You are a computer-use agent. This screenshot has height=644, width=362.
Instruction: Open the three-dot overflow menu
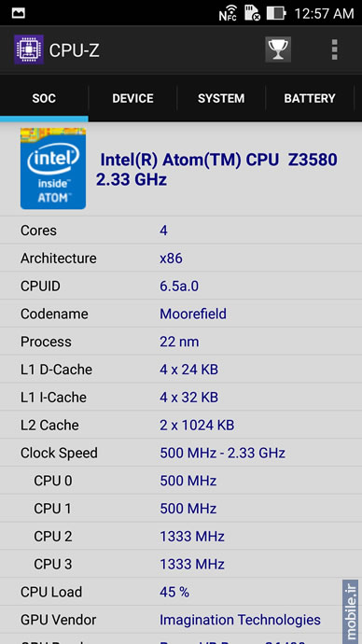tap(335, 49)
